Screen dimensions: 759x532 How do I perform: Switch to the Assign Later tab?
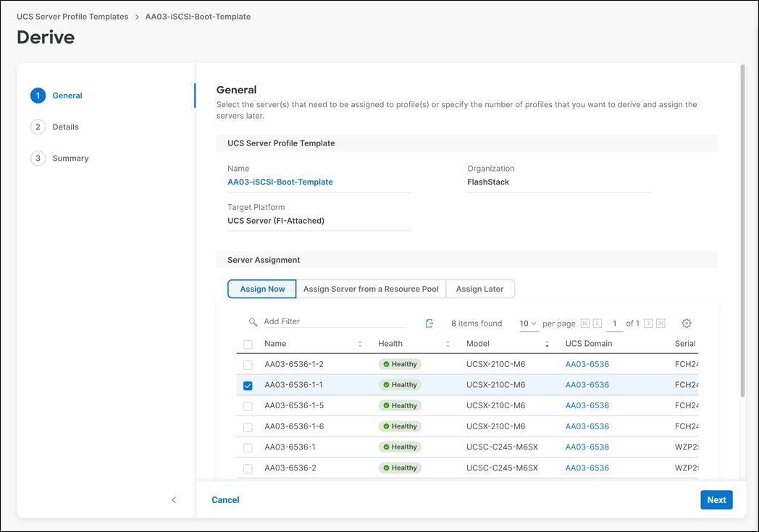click(x=480, y=288)
